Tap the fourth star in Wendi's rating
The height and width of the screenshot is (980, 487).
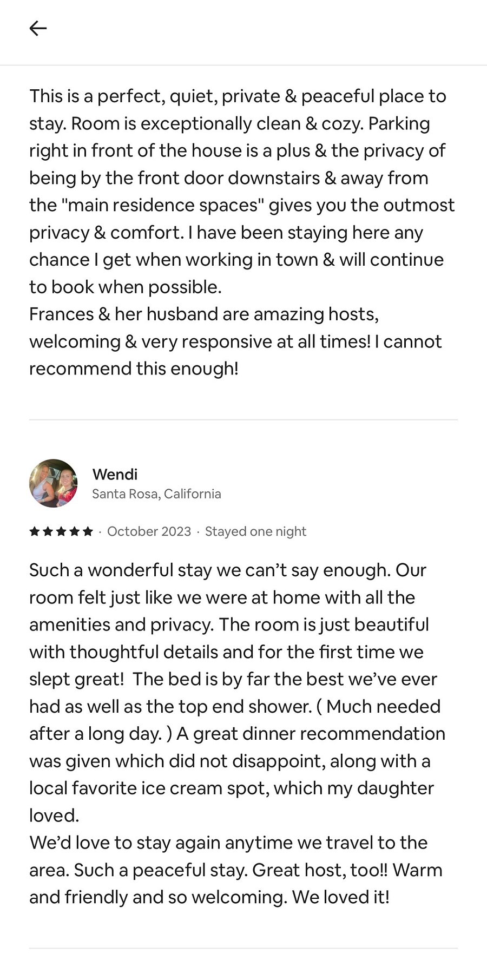(x=74, y=531)
